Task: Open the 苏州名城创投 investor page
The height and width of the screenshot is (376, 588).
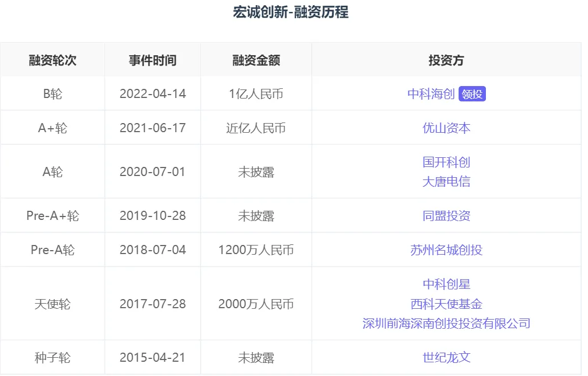Action: pos(447,250)
